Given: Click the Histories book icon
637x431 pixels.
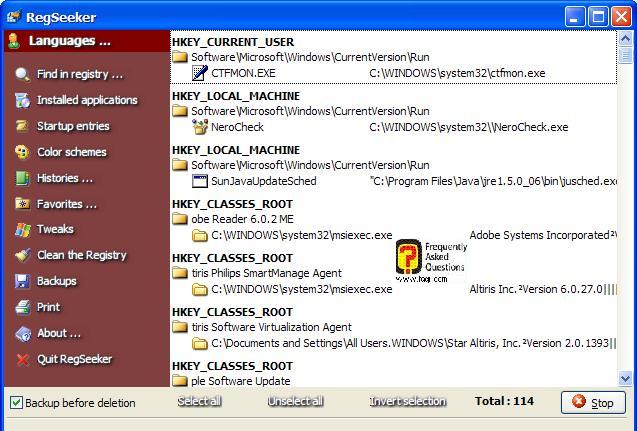Looking at the screenshot, I should (22, 178).
